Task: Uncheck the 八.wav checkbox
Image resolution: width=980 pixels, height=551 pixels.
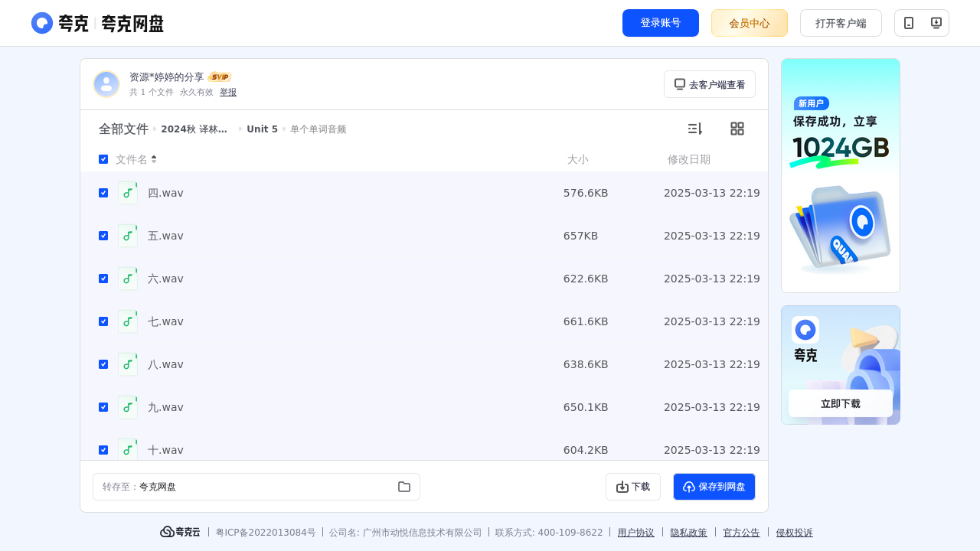Action: [103, 364]
